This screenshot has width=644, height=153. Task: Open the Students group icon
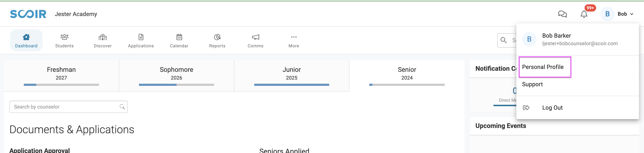click(x=64, y=37)
